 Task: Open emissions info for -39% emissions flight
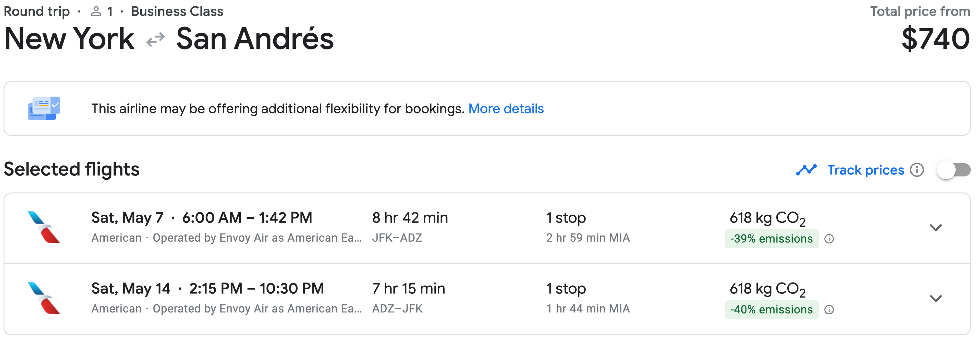tap(829, 239)
